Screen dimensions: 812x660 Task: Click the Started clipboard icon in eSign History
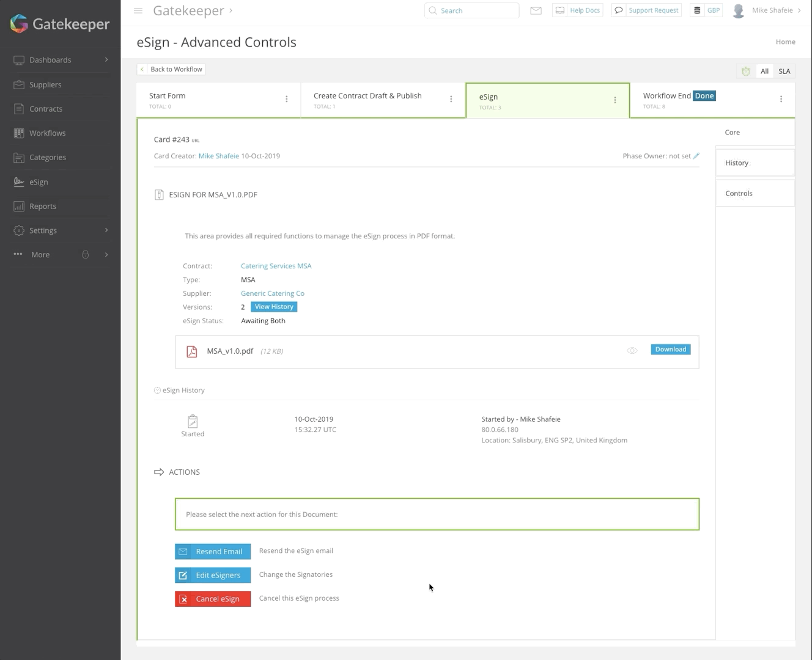pyautogui.click(x=193, y=421)
